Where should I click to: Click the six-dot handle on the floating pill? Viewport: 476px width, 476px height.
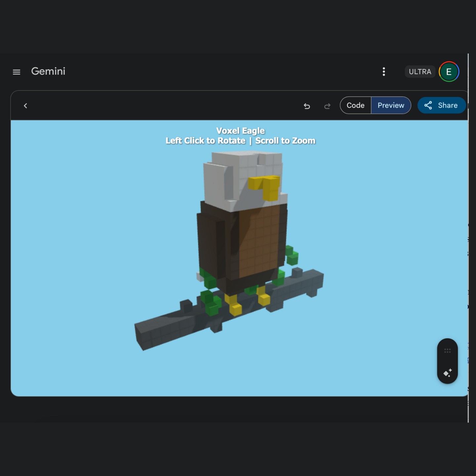448,351
